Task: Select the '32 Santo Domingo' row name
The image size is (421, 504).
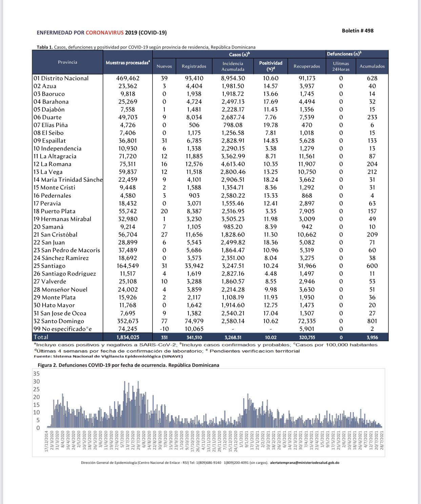Action: 59,321
